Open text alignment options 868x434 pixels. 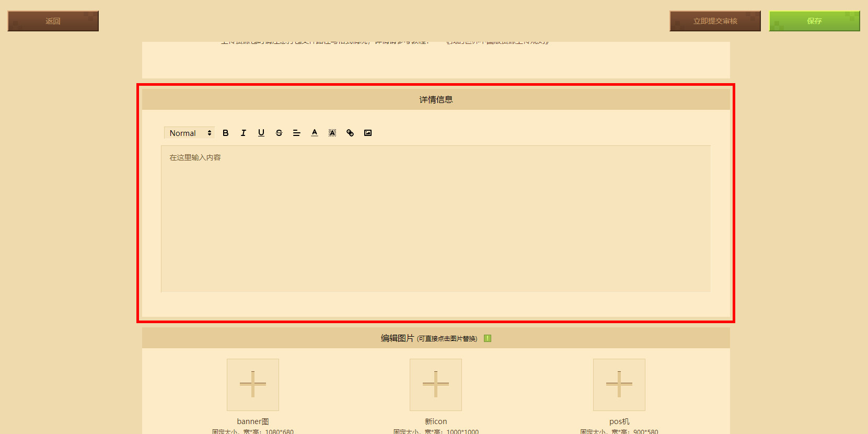pyautogui.click(x=297, y=133)
